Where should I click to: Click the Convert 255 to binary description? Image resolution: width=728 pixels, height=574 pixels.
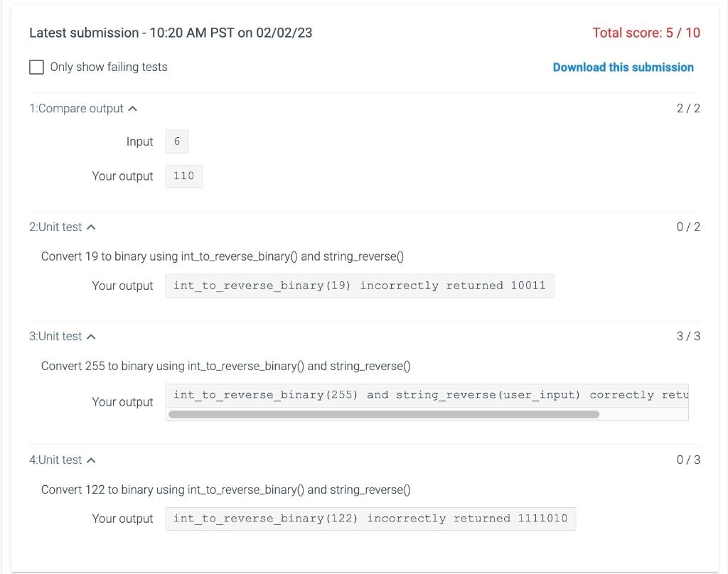(225, 366)
